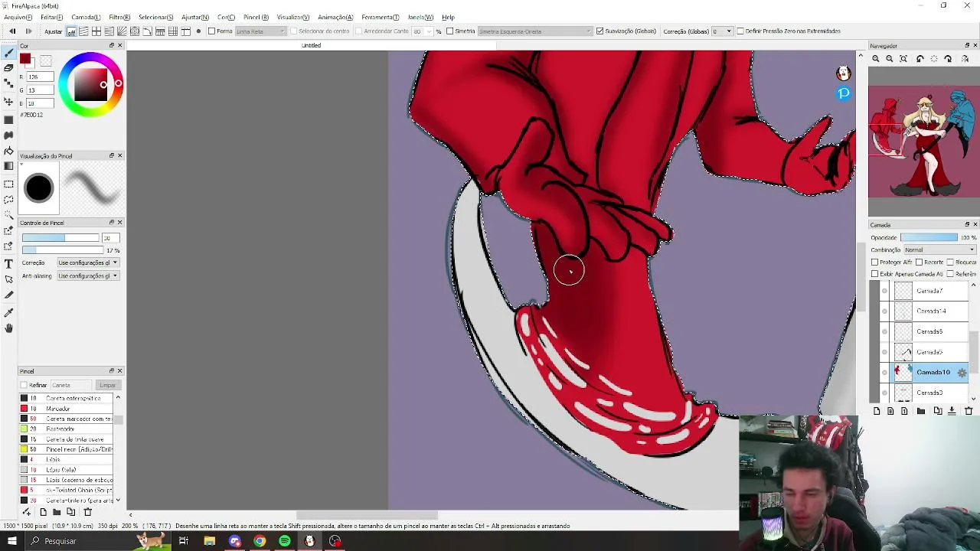The width and height of the screenshot is (980, 551).
Task: Toggle visibility of the Camada14 layer
Action: click(x=884, y=311)
